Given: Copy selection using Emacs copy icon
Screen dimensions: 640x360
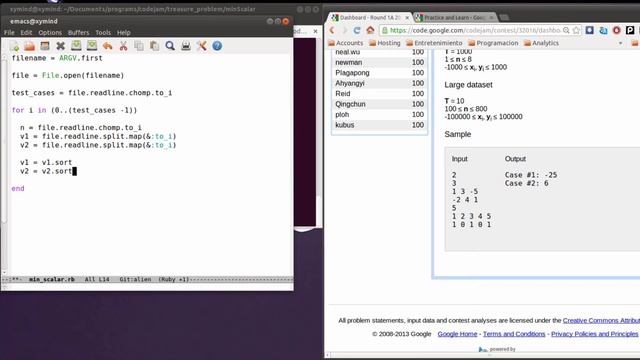Looking at the screenshot, I should [x=139, y=46].
